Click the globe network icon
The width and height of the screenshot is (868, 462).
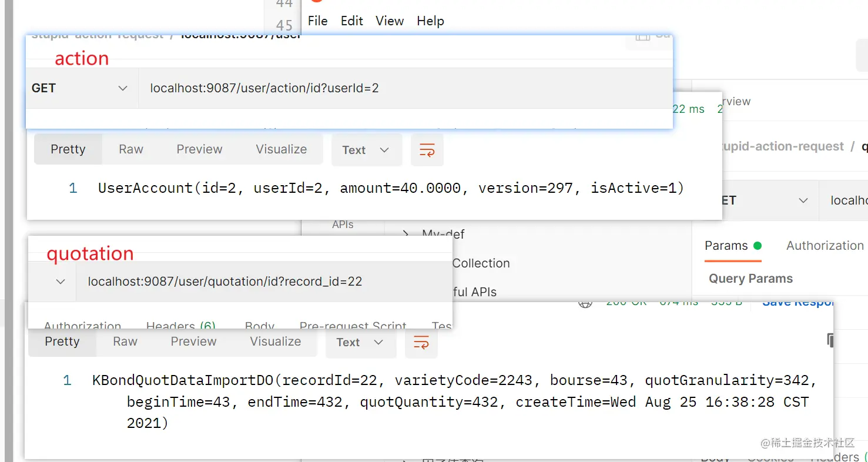pyautogui.click(x=585, y=303)
